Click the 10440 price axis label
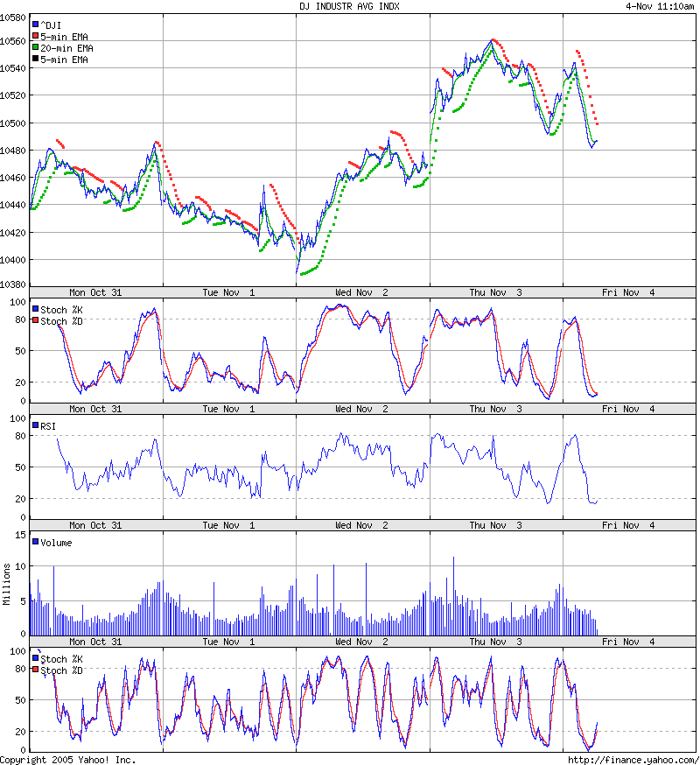 (x=12, y=205)
